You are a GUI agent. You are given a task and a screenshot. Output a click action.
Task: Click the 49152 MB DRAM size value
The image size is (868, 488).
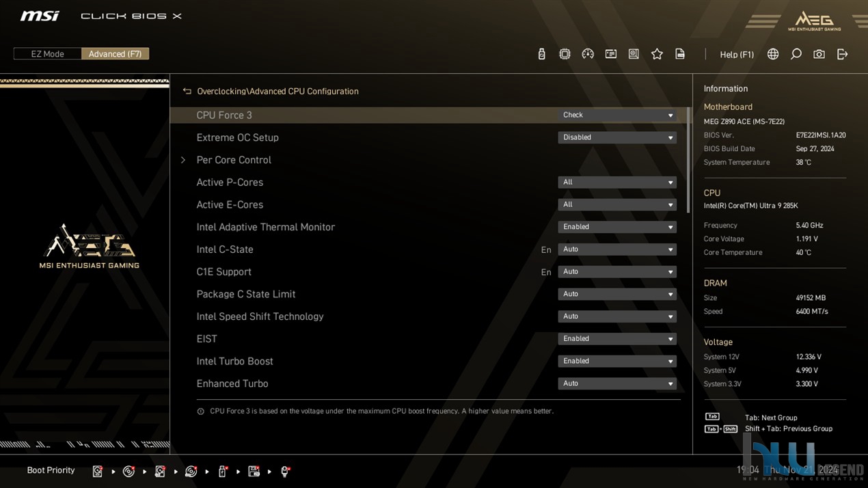[811, 298]
